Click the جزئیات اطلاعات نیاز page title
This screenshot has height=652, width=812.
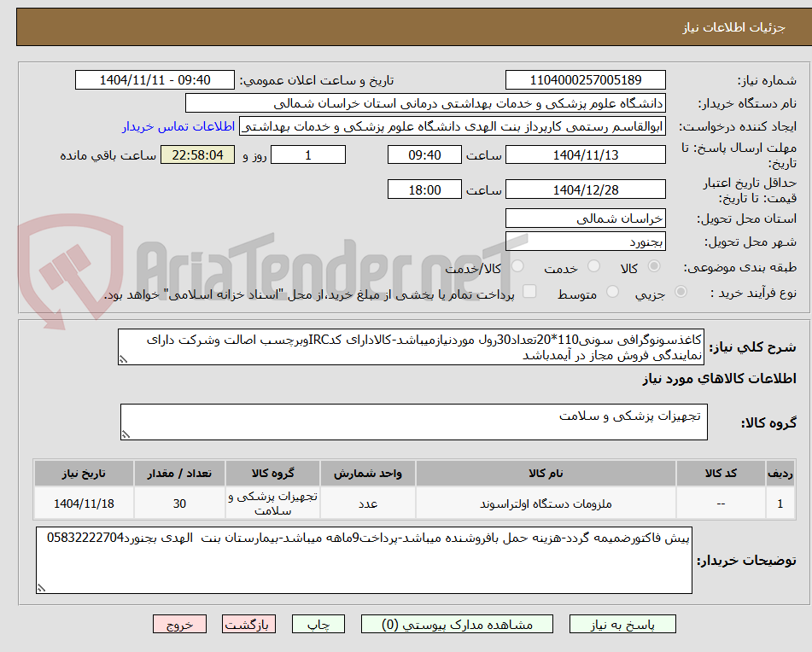[x=733, y=27]
